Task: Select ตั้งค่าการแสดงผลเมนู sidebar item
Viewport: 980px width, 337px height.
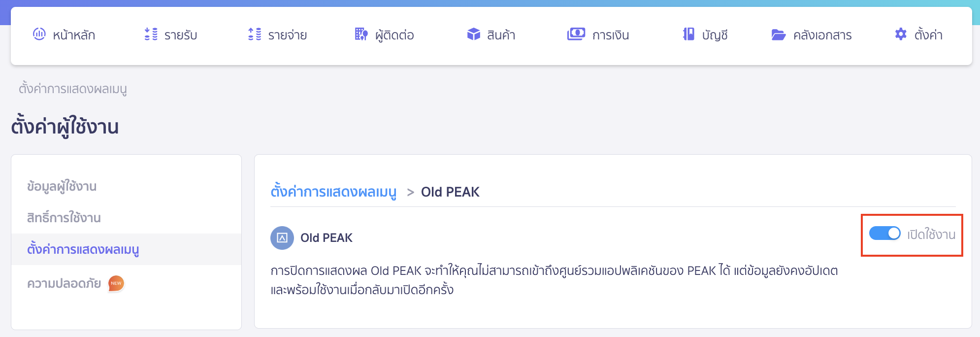Action: tap(83, 250)
